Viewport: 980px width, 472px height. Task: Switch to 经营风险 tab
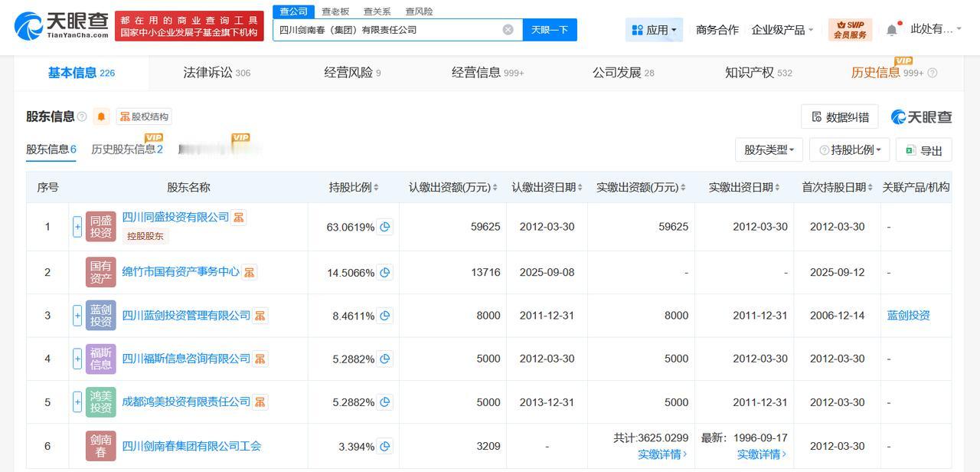[x=352, y=73]
